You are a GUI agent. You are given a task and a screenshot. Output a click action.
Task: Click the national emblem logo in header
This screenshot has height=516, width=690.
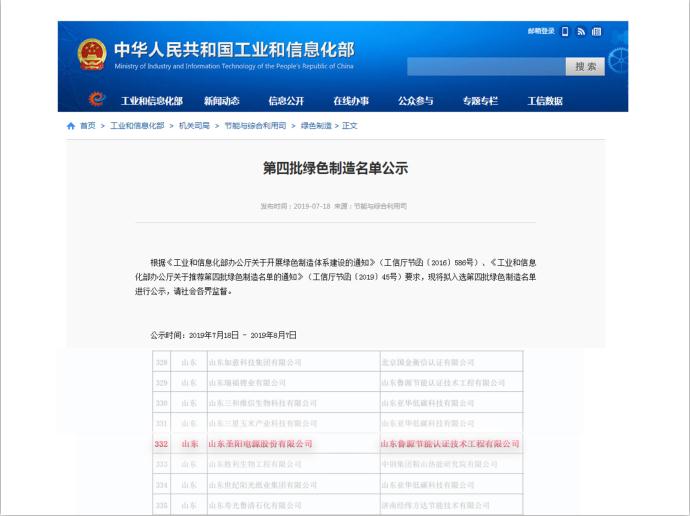click(x=91, y=56)
